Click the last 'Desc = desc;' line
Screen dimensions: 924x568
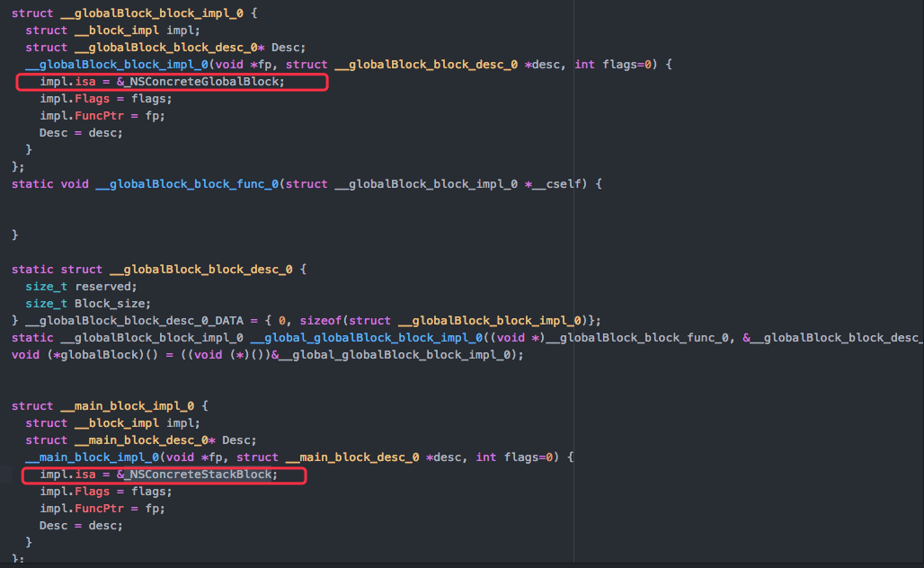point(81,526)
